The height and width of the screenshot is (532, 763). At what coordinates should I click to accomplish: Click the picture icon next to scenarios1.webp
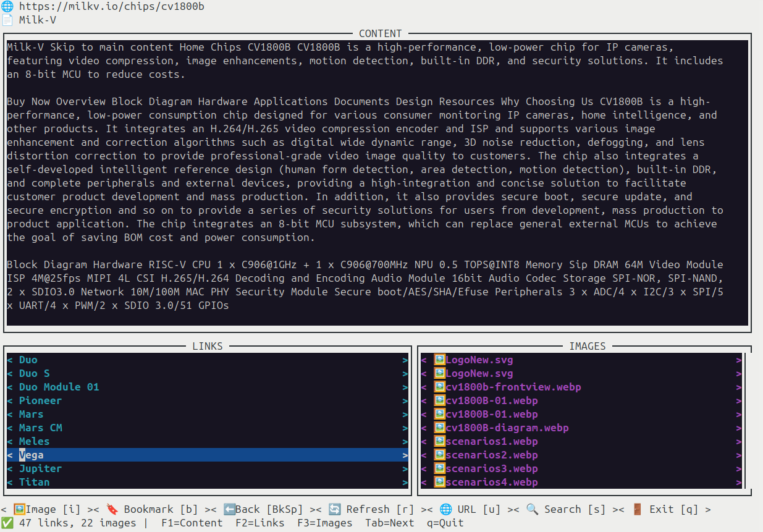tap(439, 442)
